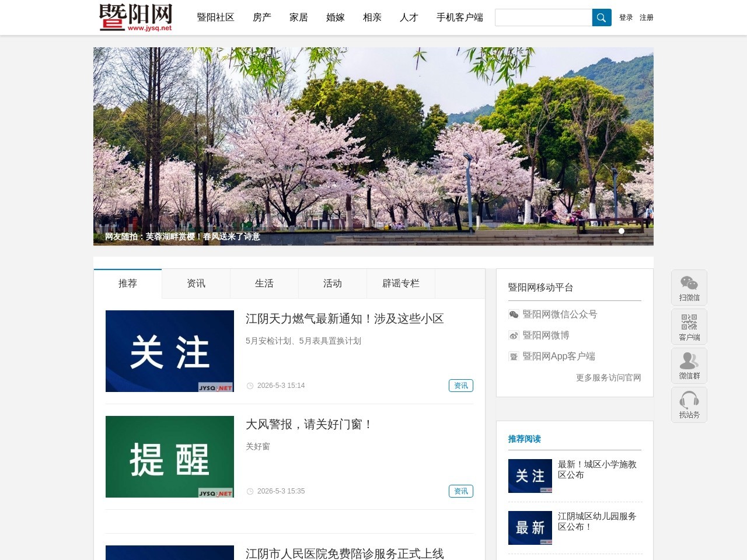Viewport: 747px width, 560px height.
Task: Open article 大风警报，请关好门窗！
Action: [309, 424]
